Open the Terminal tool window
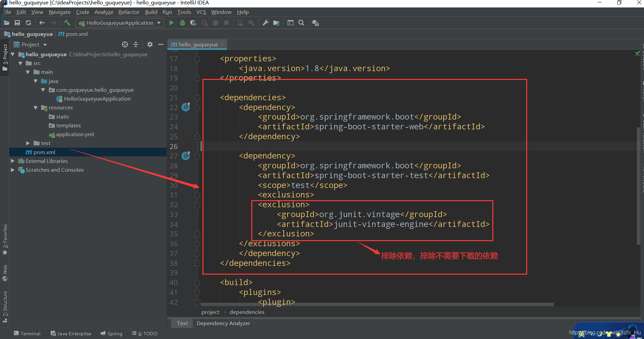Viewport: 644px width, 339px height. pyautogui.click(x=27, y=334)
